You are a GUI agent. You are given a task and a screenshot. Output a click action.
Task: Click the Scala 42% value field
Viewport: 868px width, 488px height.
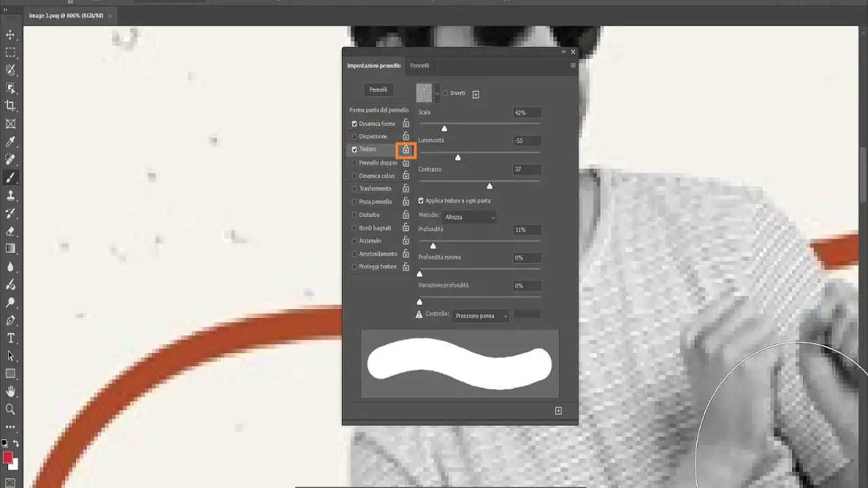point(527,113)
